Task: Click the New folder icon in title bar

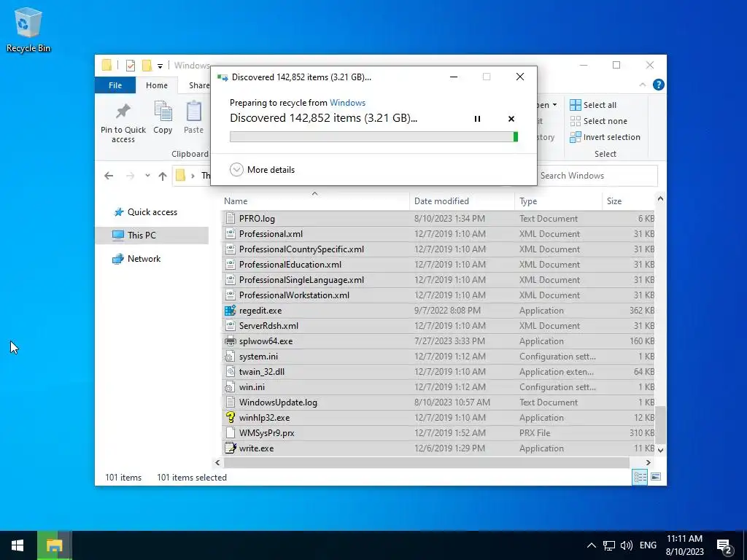Action: (x=147, y=65)
